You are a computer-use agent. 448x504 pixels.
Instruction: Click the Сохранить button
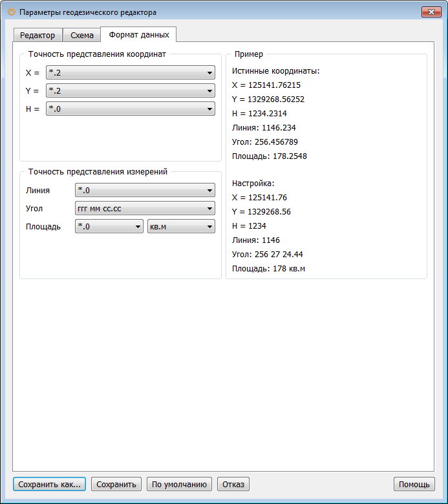(x=116, y=484)
